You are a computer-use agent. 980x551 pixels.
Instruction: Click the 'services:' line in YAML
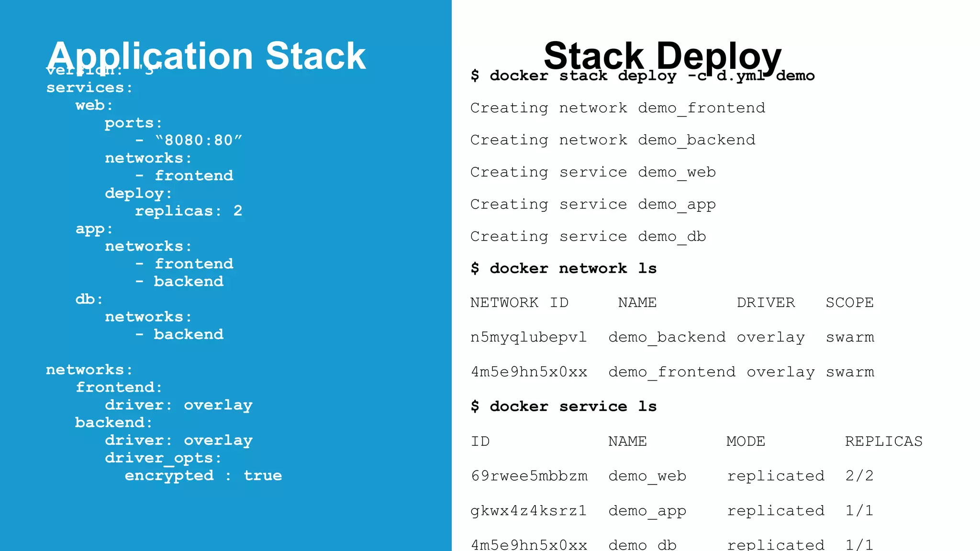point(89,88)
